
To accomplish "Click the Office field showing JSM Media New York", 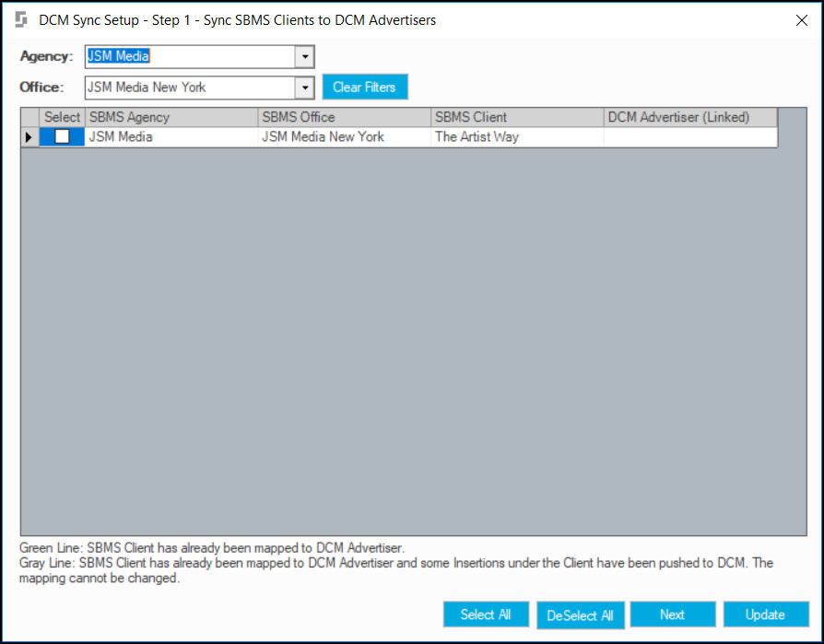I will tap(190, 88).
